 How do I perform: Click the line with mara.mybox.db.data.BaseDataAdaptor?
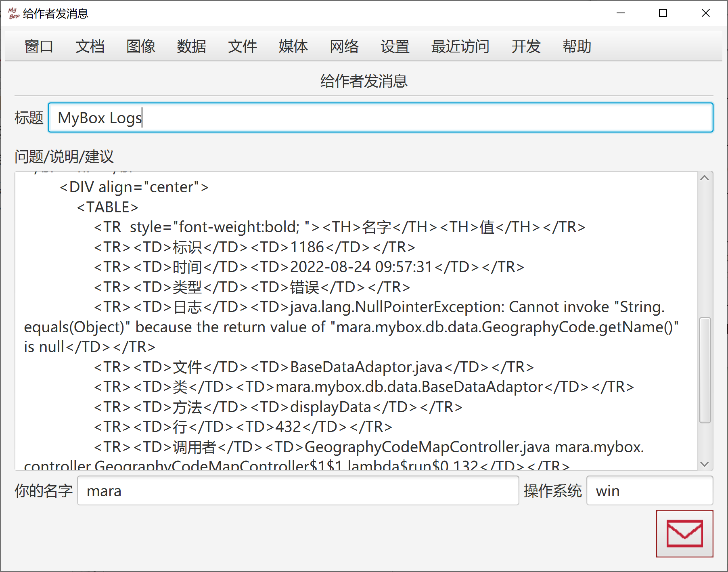point(364,387)
